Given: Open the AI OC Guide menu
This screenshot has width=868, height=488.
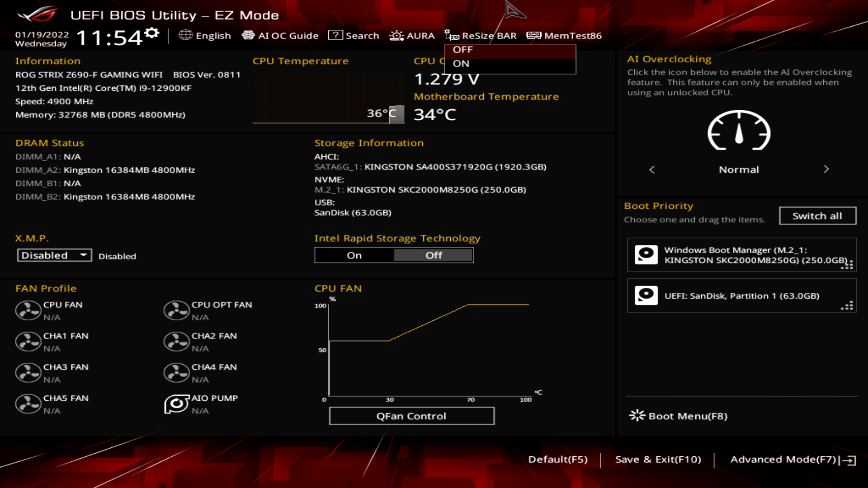Looking at the screenshot, I should click(280, 35).
